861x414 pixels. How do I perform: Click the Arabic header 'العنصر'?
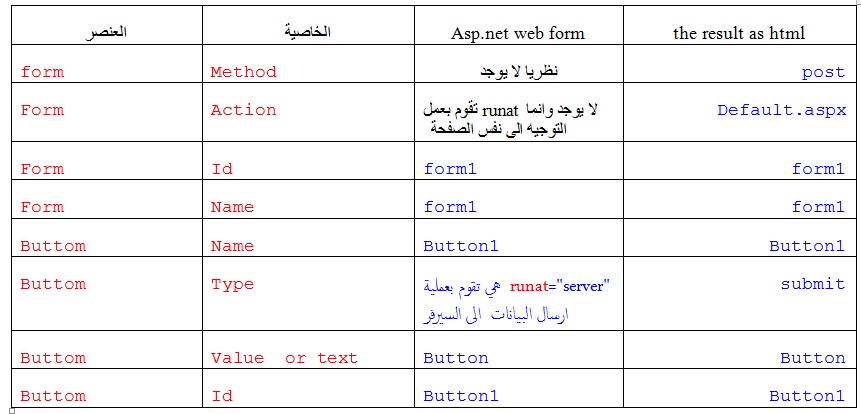point(107,32)
